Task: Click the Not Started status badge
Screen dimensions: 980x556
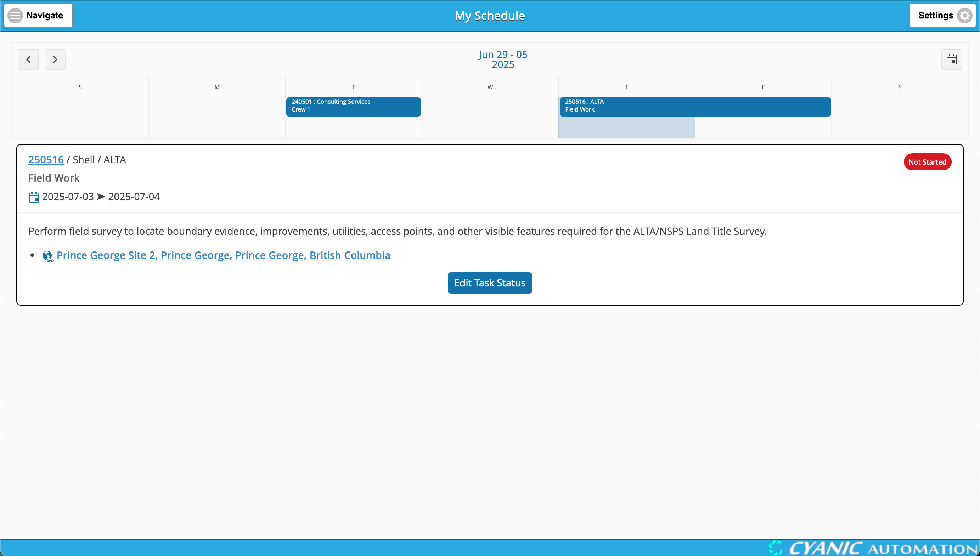Action: 927,162
